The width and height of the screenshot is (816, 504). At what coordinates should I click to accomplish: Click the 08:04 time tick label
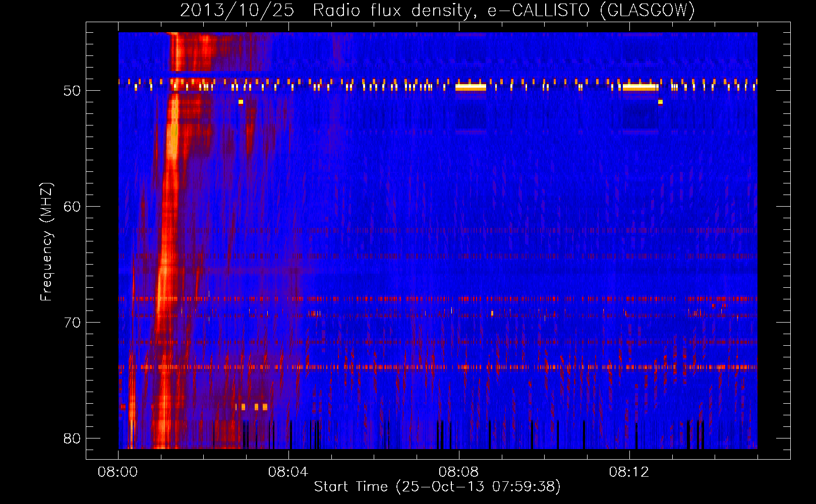pyautogui.click(x=288, y=472)
